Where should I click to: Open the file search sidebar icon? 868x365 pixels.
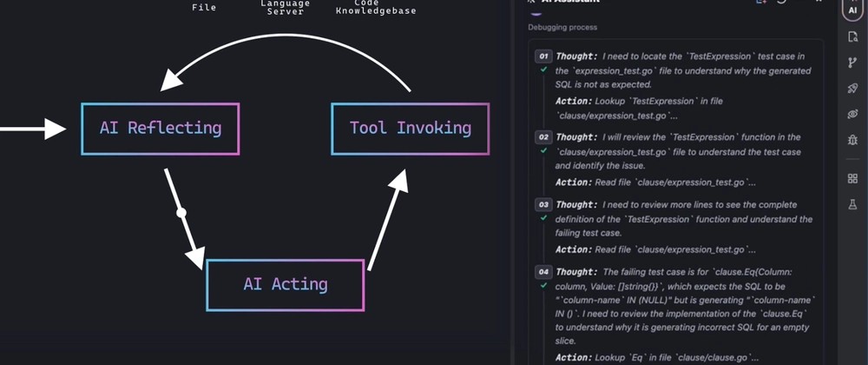(852, 36)
